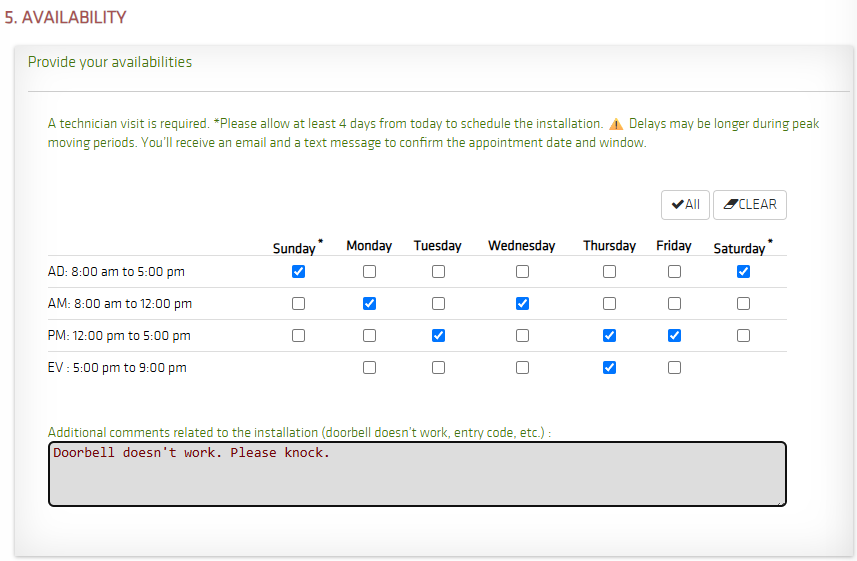Uncheck Sunday all-day 8:00 am to 5:00 pm
The width and height of the screenshot is (857, 561).
coord(298,272)
